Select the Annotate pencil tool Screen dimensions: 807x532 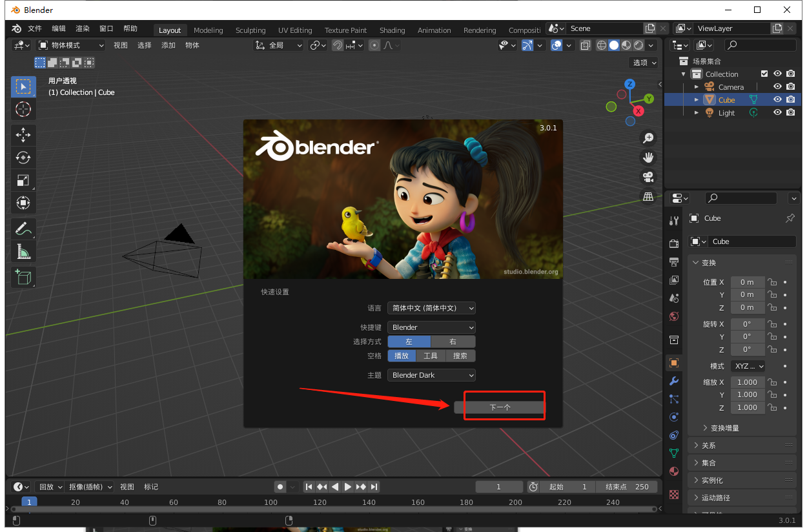pos(23,229)
